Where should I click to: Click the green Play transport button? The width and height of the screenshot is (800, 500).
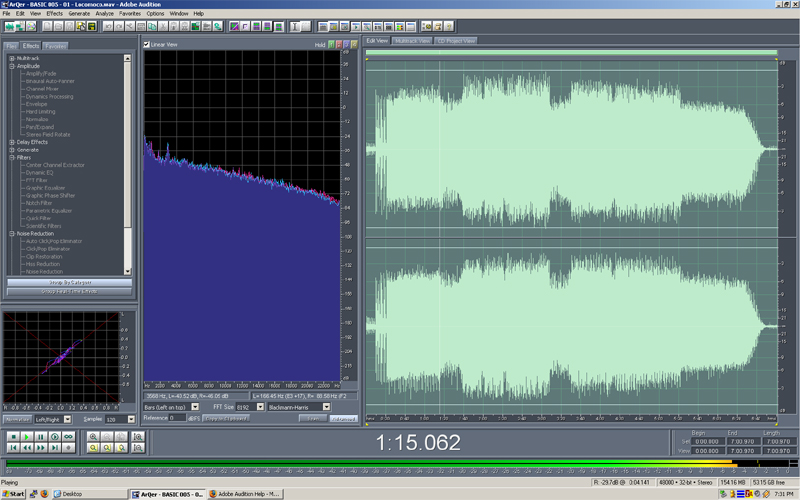click(x=27, y=437)
